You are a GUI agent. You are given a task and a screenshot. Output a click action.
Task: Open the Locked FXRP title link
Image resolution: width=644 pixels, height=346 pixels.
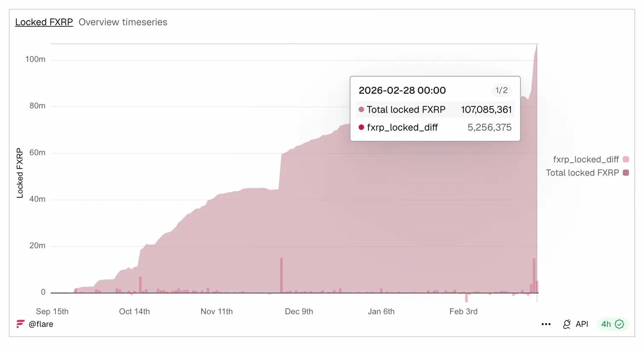[x=44, y=22]
